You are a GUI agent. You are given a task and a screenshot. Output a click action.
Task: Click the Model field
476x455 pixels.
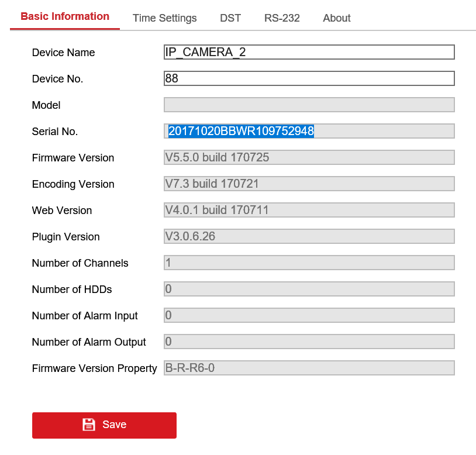tap(309, 105)
